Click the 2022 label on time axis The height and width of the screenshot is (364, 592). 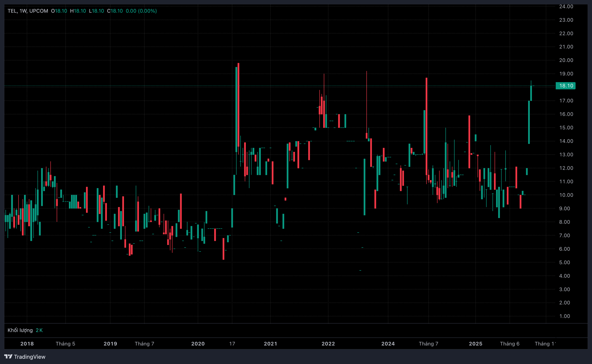click(328, 343)
